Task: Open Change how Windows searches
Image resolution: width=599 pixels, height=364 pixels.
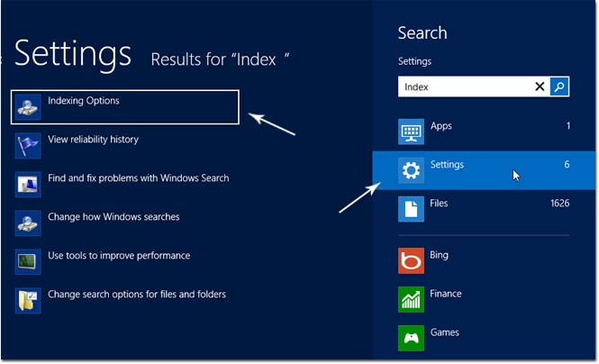Action: (113, 217)
